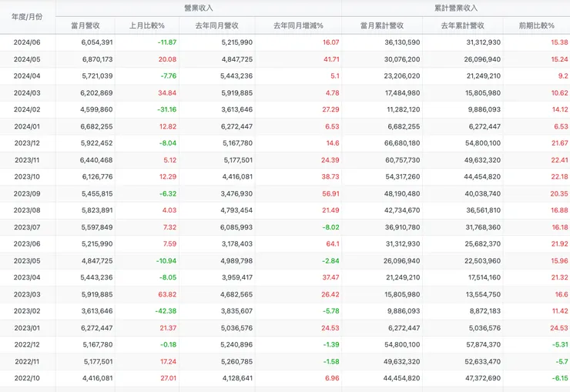Click the 當月營收 column header
This screenshot has width=570, height=392.
pyautogui.click(x=85, y=25)
